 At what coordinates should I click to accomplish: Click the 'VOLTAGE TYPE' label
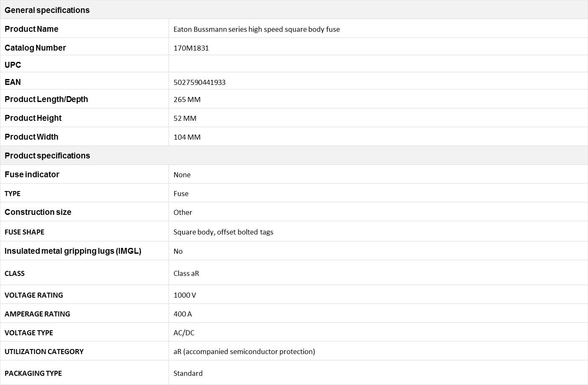(x=29, y=333)
